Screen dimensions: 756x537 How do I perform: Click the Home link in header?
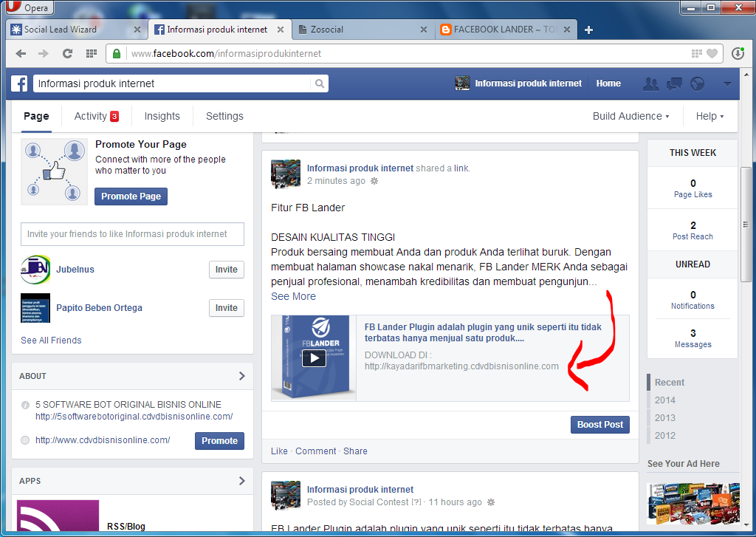click(608, 83)
